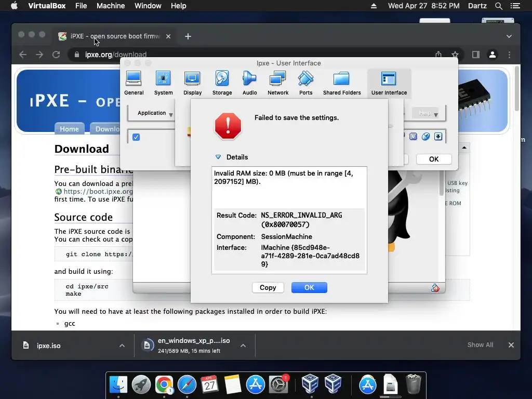Screen dimensions: 532x399
Task: Toggle the menu bar checkbox in settings
Action: (136, 137)
